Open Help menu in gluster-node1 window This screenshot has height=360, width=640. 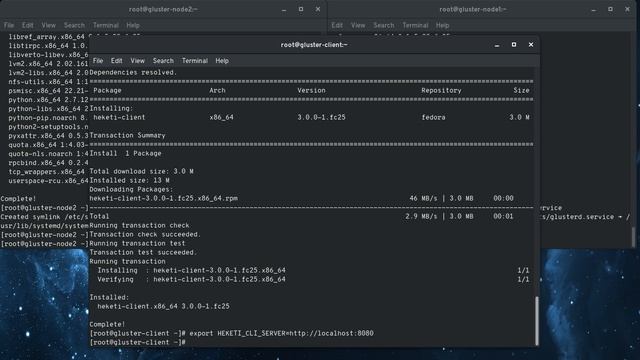coord(442,25)
